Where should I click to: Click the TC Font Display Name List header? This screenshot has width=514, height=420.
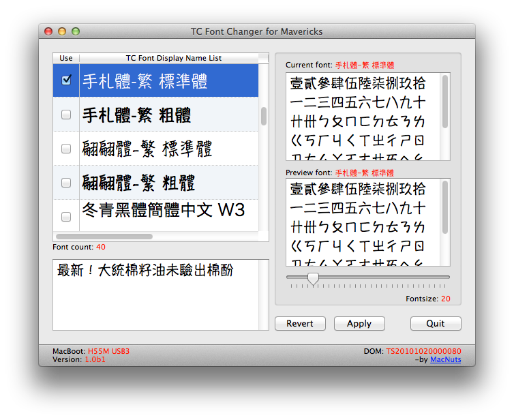click(174, 58)
